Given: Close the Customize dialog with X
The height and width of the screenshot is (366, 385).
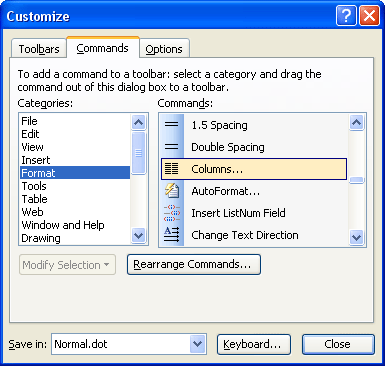Looking at the screenshot, I should coord(369,16).
